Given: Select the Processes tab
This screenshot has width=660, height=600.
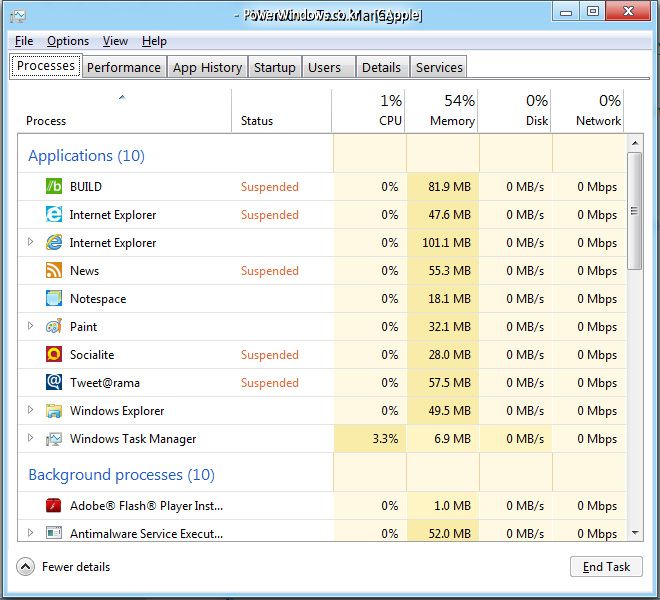Looking at the screenshot, I should (x=46, y=66).
